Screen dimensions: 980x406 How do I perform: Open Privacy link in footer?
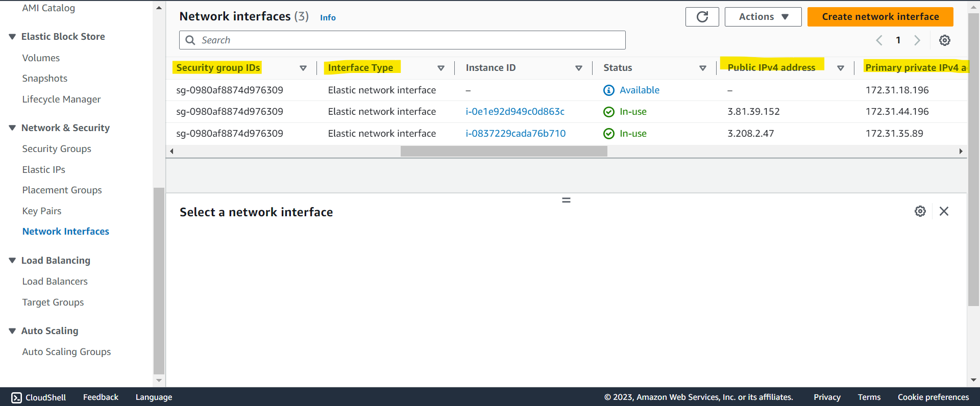pyautogui.click(x=827, y=397)
